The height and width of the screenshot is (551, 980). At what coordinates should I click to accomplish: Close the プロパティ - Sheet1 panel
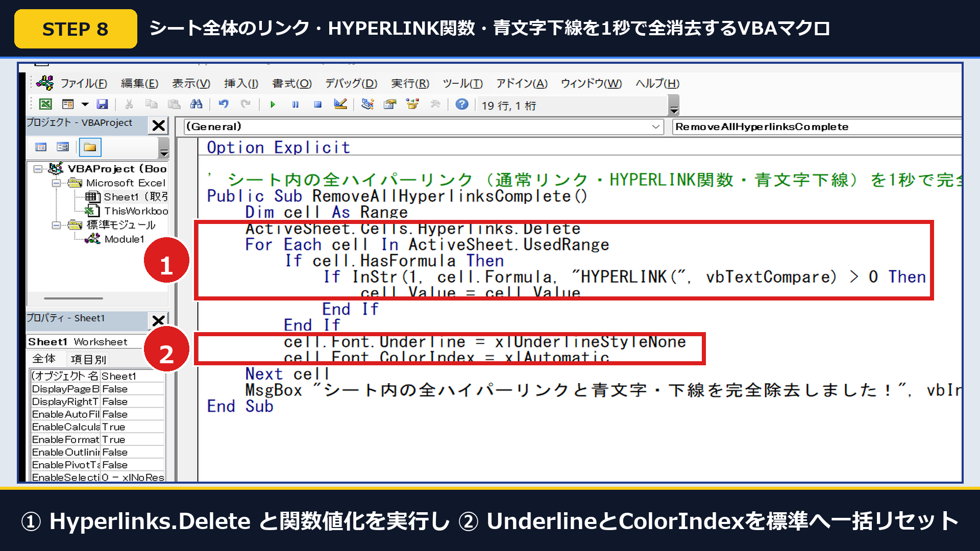(158, 320)
